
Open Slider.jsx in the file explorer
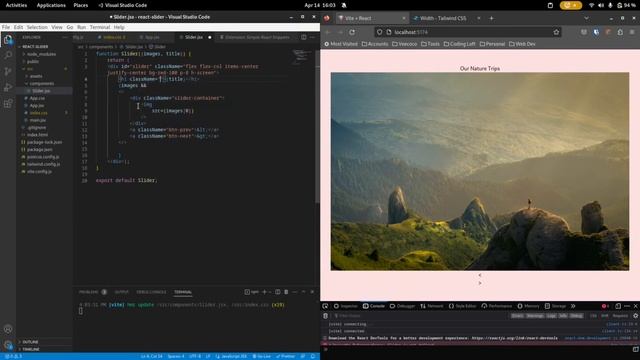click(x=41, y=91)
